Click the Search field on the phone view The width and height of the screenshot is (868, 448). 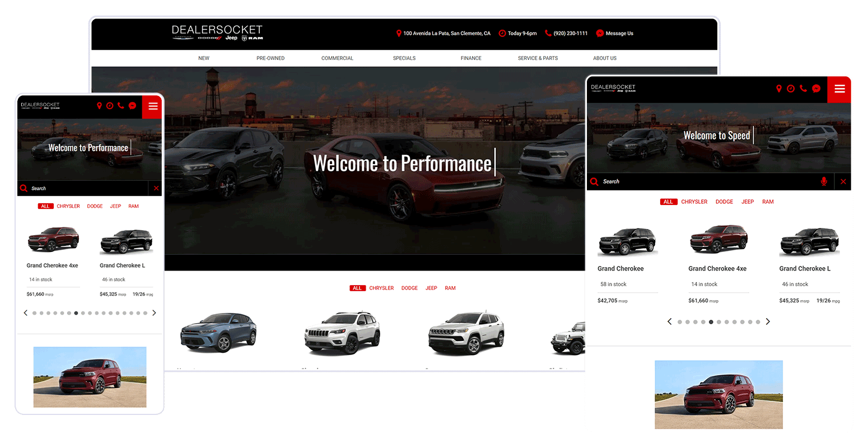click(84, 189)
